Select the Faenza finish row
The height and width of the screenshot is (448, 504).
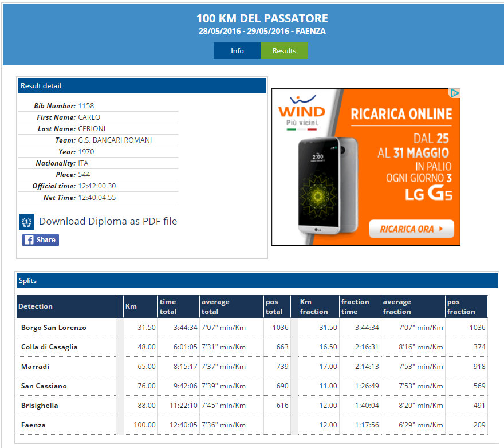click(x=33, y=425)
